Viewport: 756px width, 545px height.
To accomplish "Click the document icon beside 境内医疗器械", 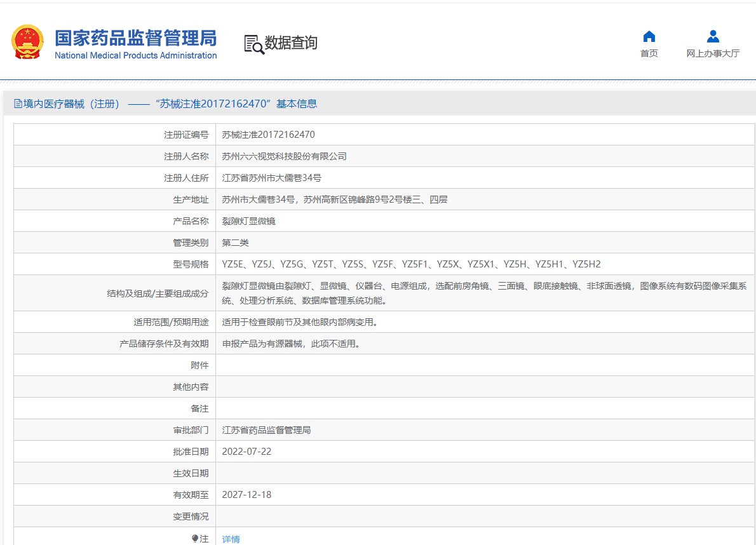I will (18, 104).
